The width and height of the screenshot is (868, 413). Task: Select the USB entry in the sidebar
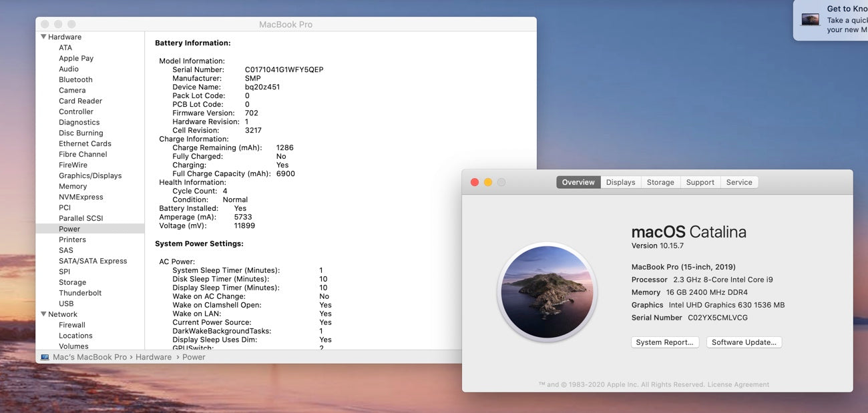(x=66, y=304)
